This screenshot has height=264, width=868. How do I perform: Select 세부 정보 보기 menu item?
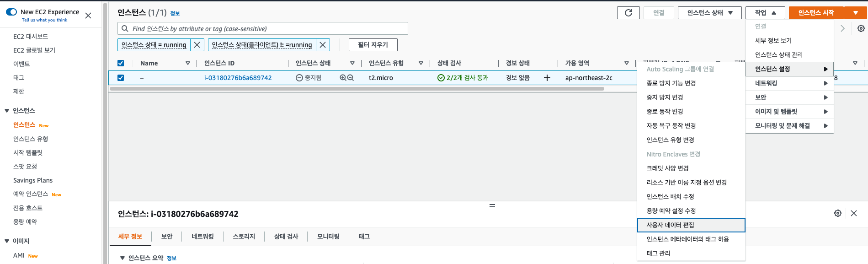click(790, 41)
